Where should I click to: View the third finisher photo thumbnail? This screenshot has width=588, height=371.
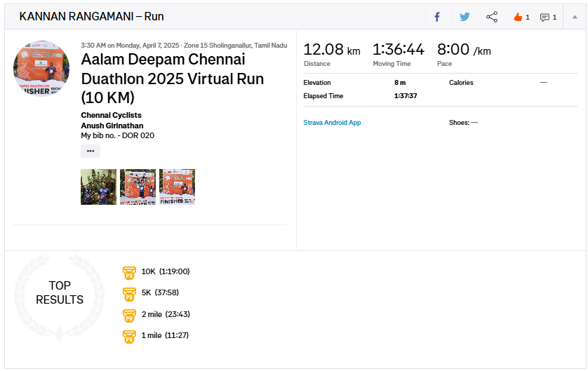177,187
